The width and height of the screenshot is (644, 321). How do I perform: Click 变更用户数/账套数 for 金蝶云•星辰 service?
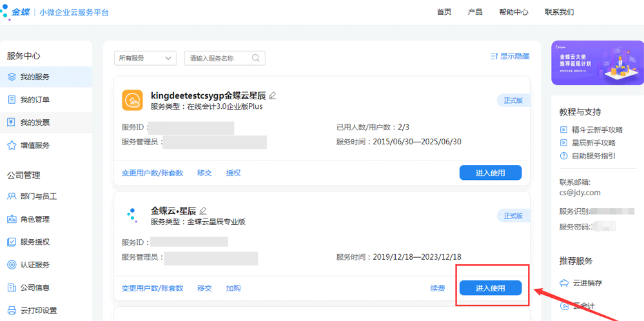(152, 288)
